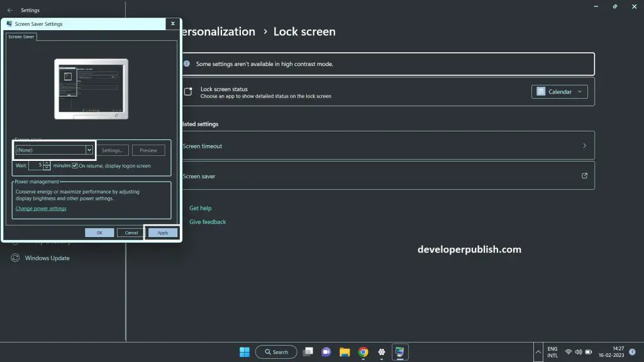The width and height of the screenshot is (644, 362).
Task: Increase wait minutes with the spinner arrows
Action: pyautogui.click(x=47, y=163)
